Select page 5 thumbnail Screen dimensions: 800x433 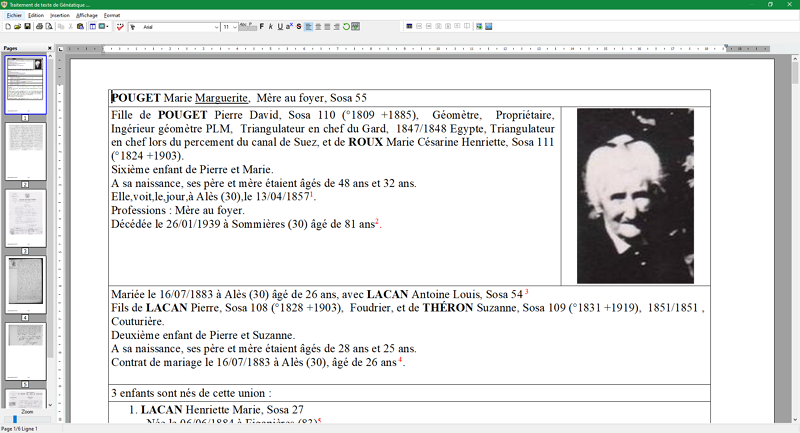[26, 351]
